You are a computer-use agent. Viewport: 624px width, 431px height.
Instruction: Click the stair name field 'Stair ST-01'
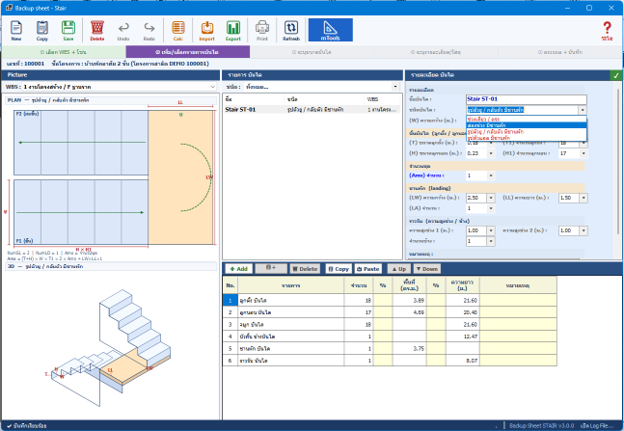click(526, 99)
